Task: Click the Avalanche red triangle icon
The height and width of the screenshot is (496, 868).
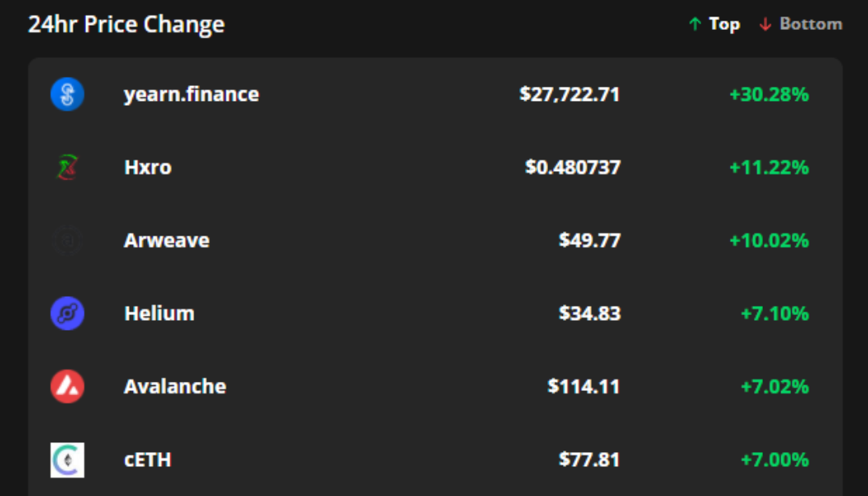Action: tap(66, 385)
